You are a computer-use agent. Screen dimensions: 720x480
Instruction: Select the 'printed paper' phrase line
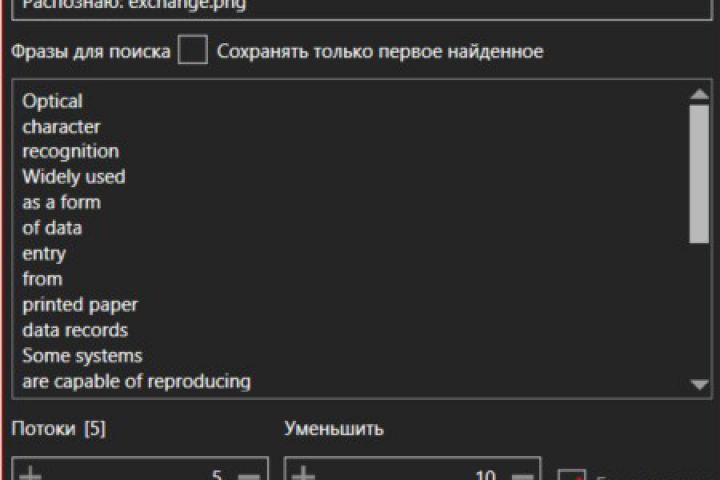pos(80,304)
